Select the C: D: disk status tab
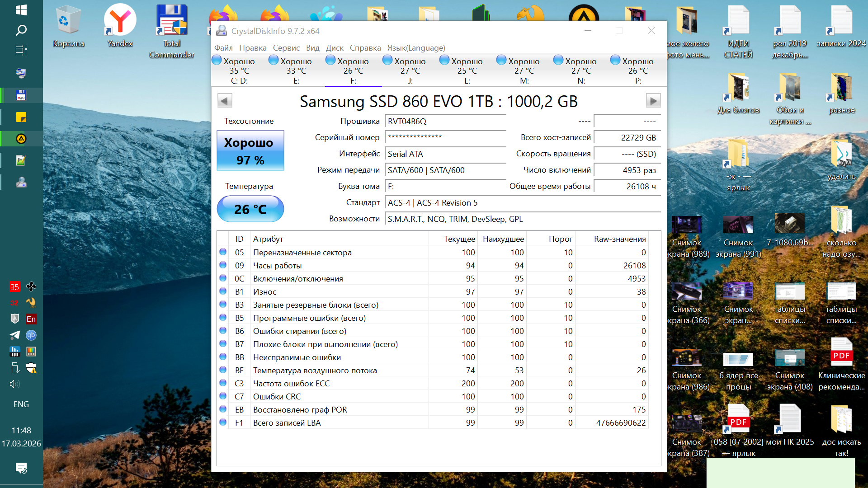868x488 pixels. [239, 71]
